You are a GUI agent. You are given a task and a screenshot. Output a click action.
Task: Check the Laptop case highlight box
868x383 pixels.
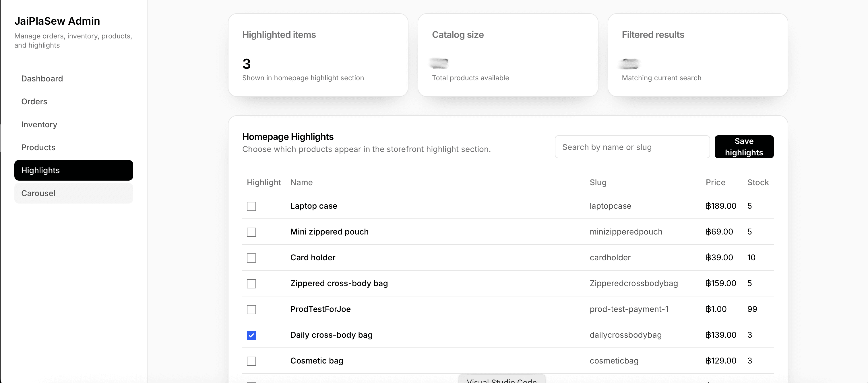pos(251,206)
